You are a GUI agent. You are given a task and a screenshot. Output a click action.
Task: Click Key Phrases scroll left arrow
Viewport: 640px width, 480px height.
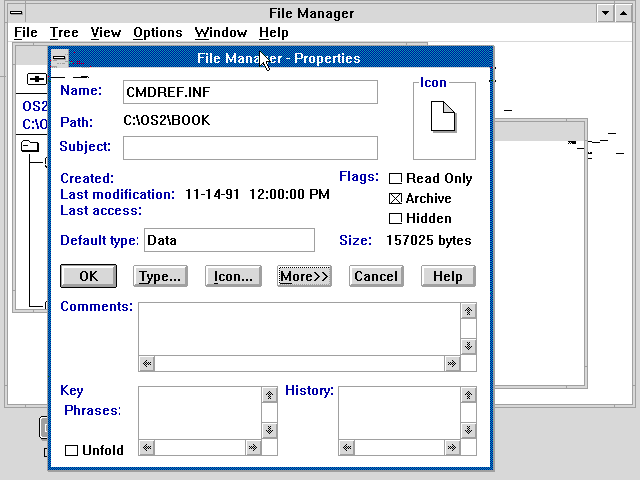click(x=147, y=447)
